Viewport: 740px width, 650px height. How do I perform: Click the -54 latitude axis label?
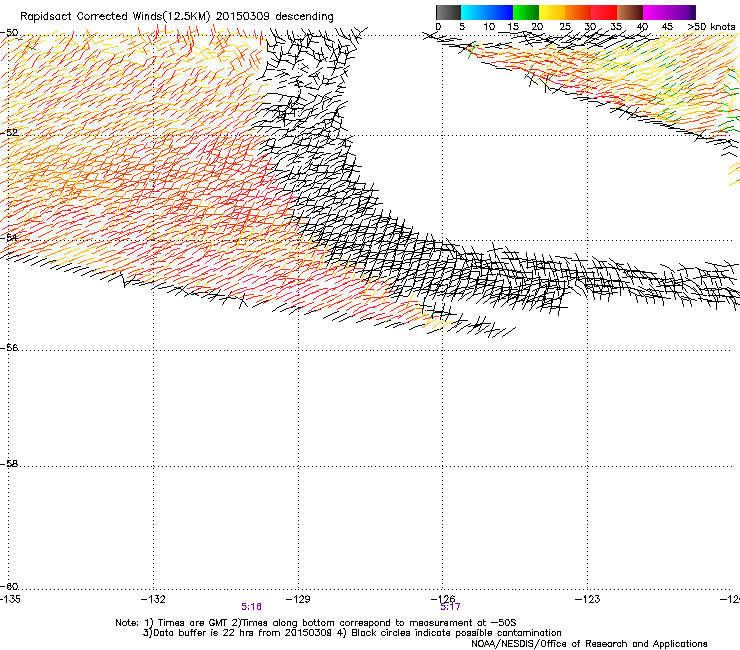tap(9, 237)
